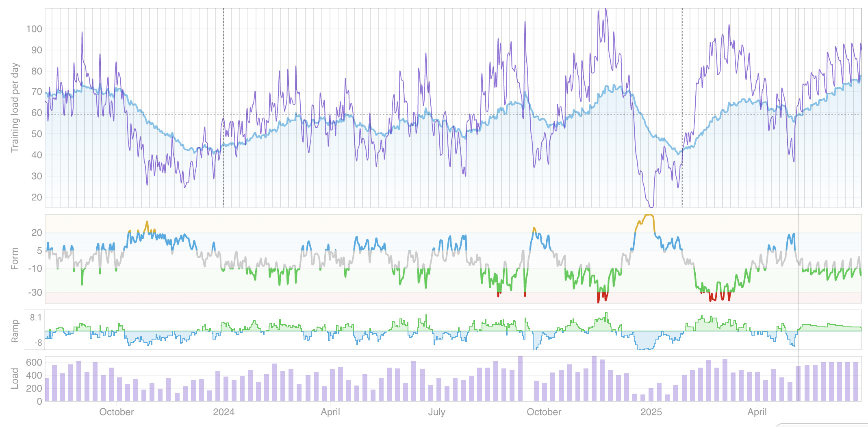Click the 100 value on the training load axis
Viewport: 868px width, 427px height.
34,29
